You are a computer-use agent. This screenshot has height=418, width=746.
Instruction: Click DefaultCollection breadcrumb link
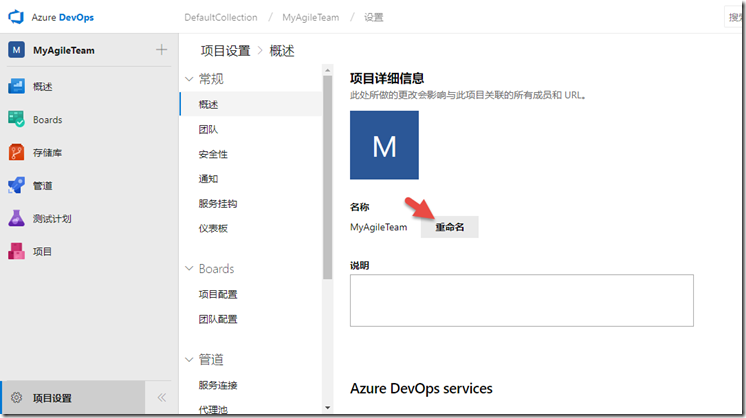coord(221,18)
